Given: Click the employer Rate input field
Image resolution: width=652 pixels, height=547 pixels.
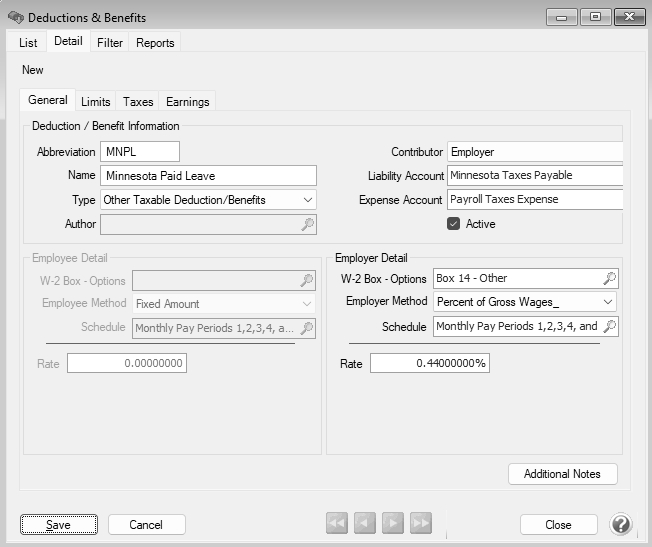Looking at the screenshot, I should (429, 363).
